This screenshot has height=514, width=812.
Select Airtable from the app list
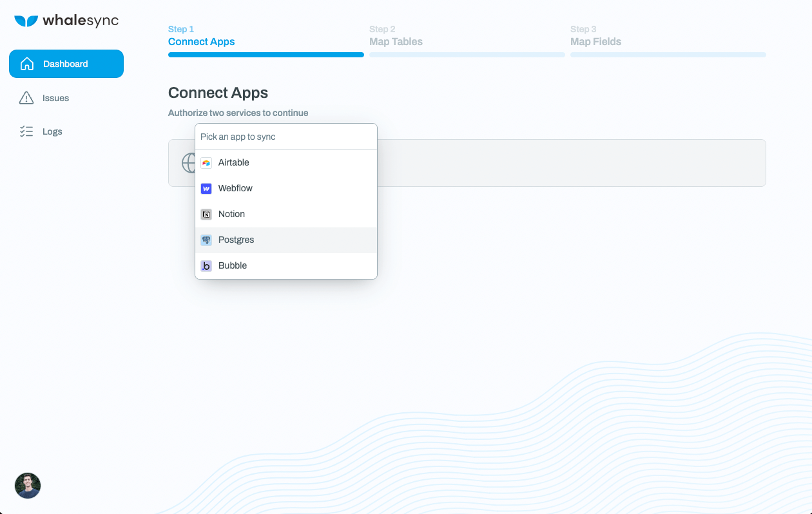coord(286,163)
